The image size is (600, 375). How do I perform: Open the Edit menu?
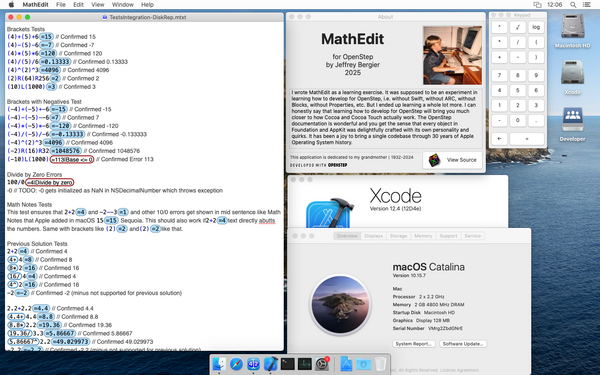[x=78, y=5]
